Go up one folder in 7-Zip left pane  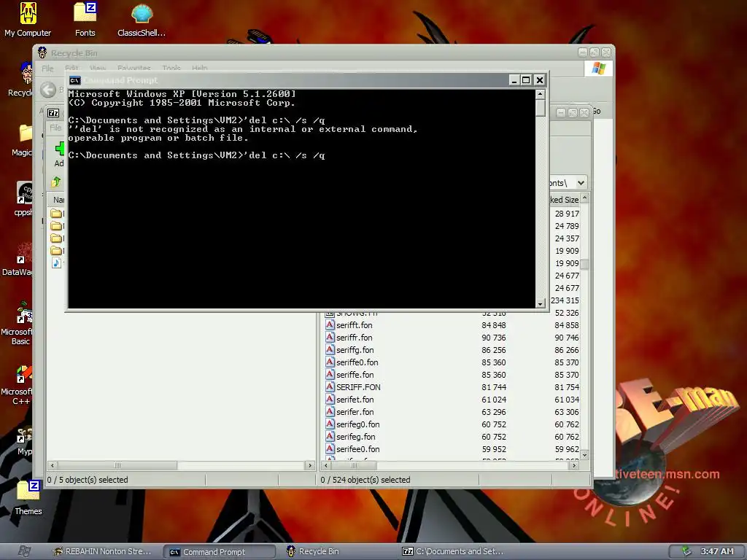(x=56, y=182)
